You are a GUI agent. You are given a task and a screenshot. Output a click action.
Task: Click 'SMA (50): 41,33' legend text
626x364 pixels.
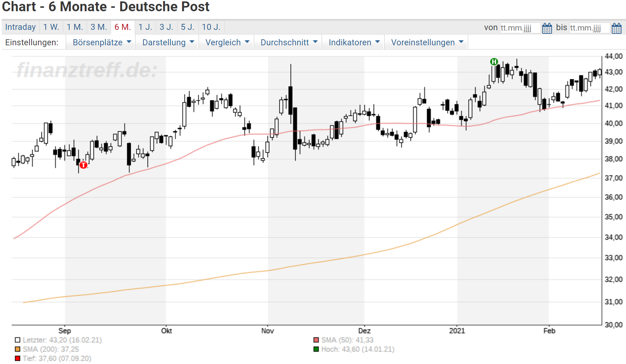pos(347,340)
